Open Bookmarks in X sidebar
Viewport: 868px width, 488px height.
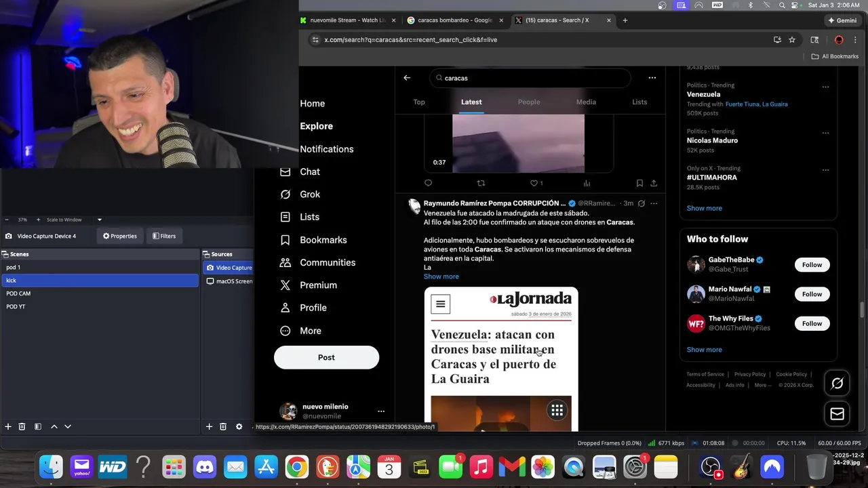tap(313, 240)
